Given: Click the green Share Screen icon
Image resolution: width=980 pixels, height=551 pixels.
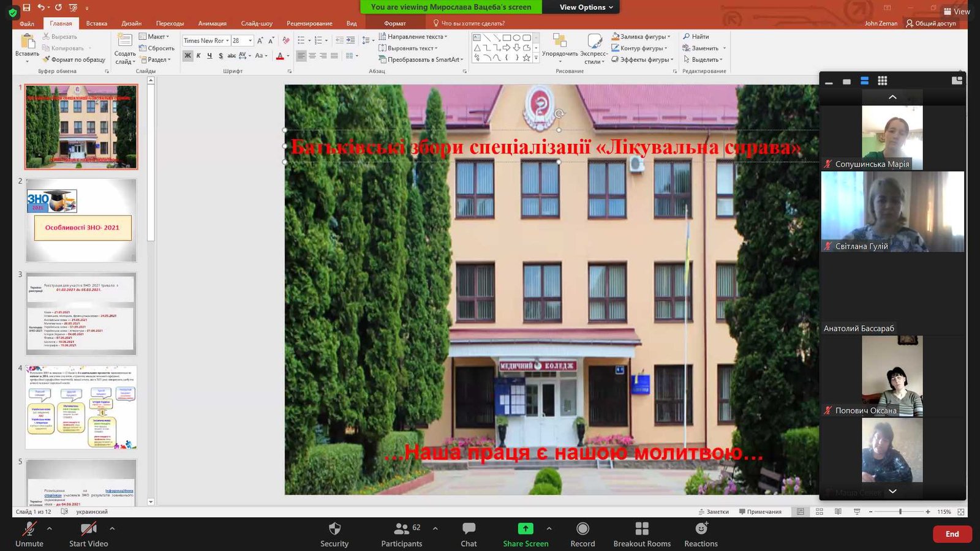Looking at the screenshot, I should [526, 529].
